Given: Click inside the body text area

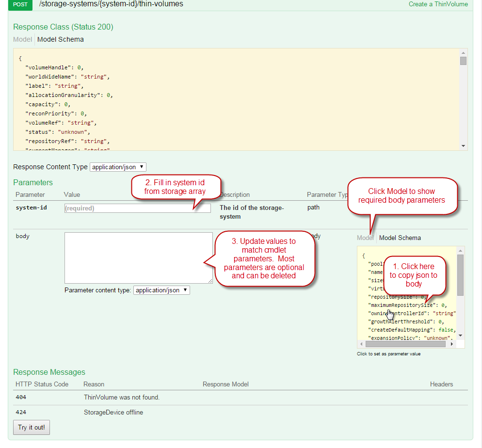Looking at the screenshot, I should (138, 257).
